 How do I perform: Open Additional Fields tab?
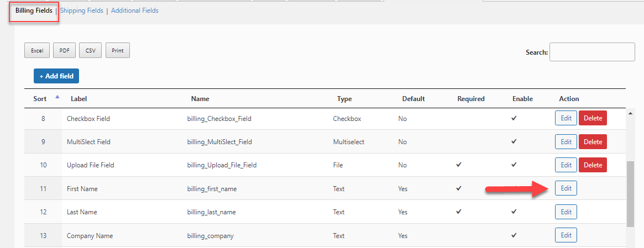[x=135, y=10]
